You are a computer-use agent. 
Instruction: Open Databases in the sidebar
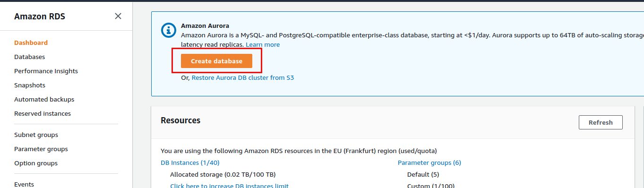(29, 57)
